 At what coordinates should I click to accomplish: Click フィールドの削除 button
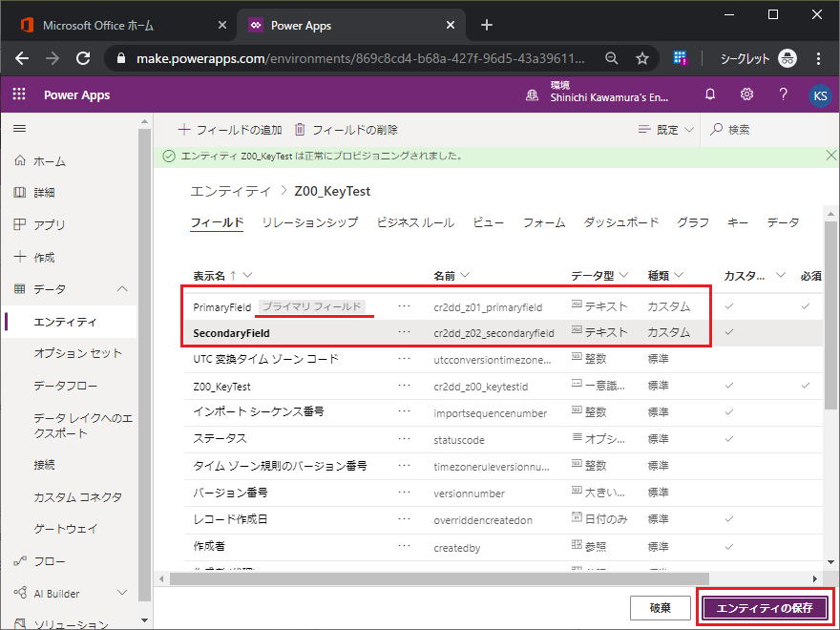click(x=346, y=130)
